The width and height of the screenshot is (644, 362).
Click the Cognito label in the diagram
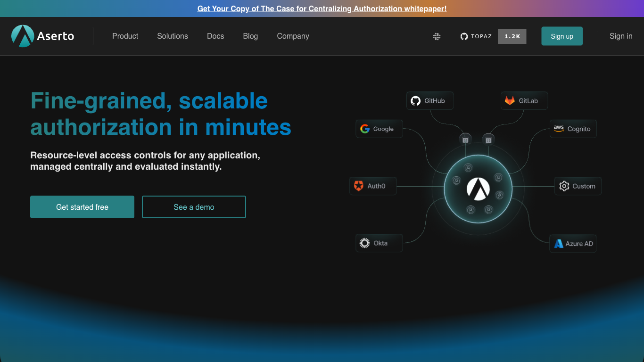(579, 129)
